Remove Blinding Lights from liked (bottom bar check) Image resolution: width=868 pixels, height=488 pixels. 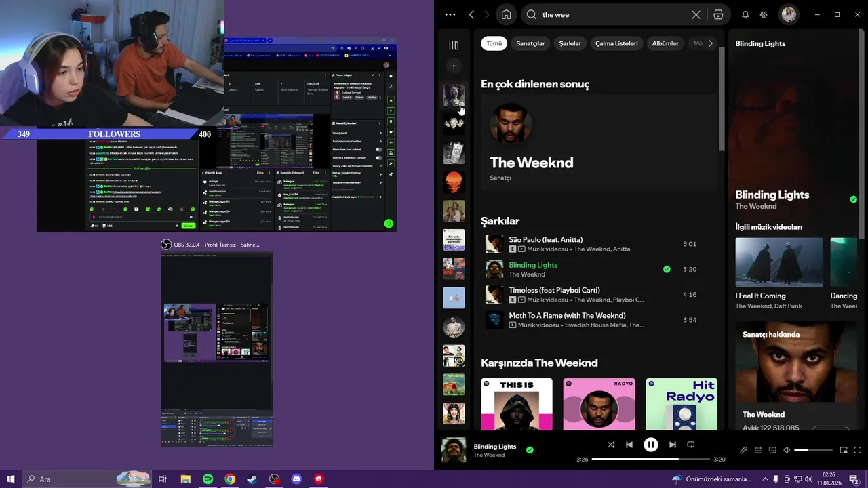click(530, 450)
